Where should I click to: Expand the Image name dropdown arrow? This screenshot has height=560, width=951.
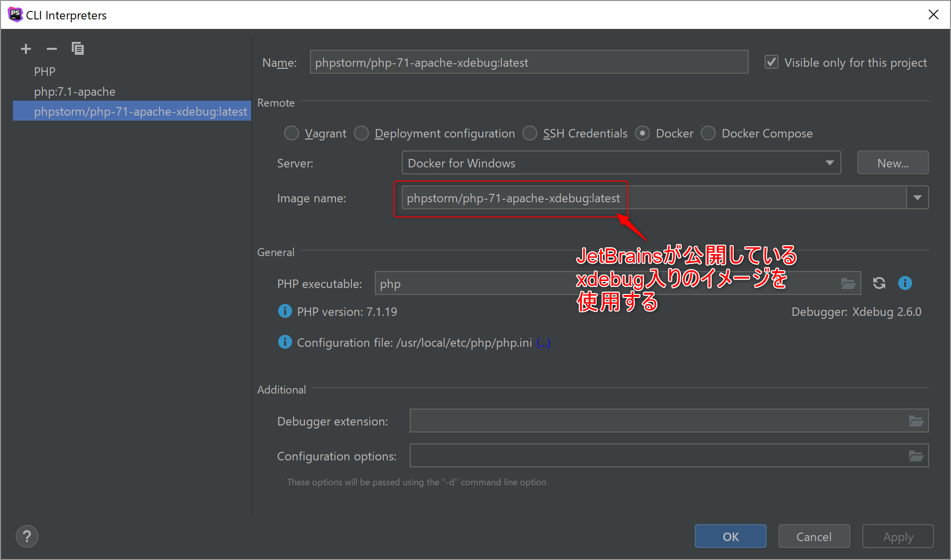pos(918,198)
